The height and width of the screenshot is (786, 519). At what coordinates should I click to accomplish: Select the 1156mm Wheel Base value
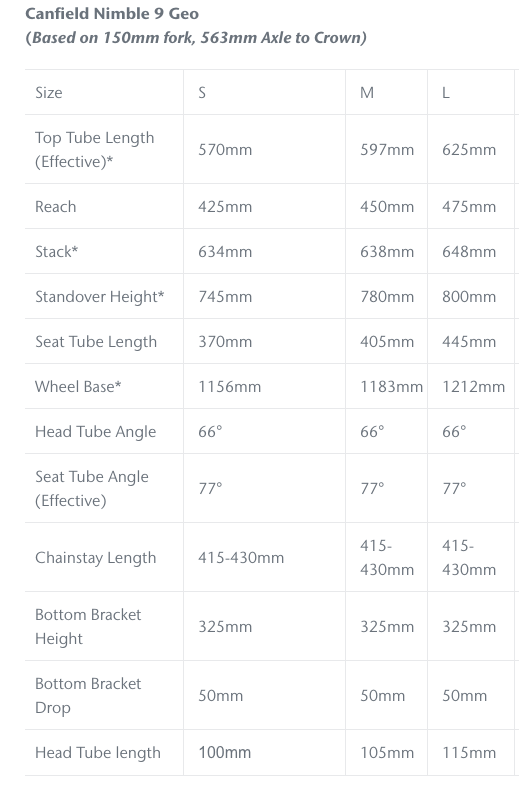click(230, 387)
